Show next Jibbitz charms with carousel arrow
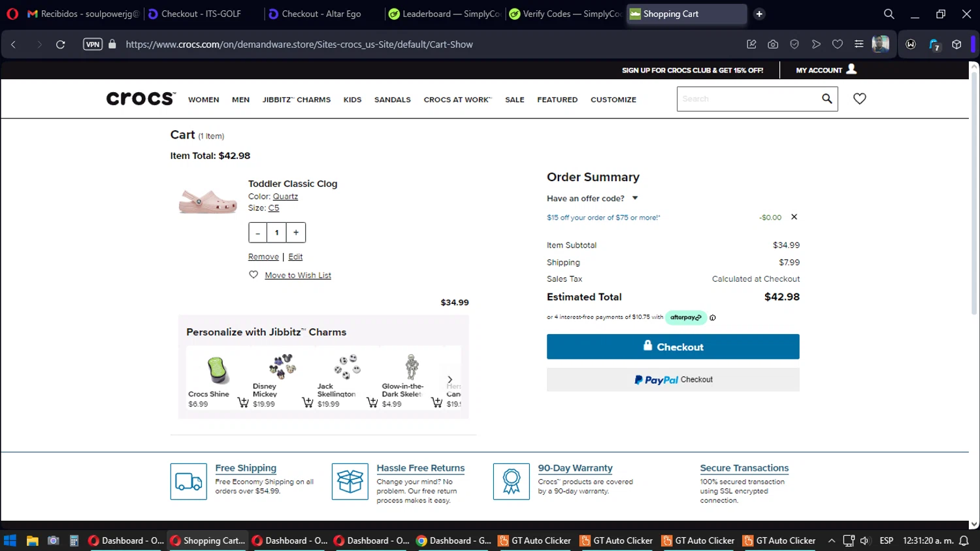 pyautogui.click(x=449, y=379)
